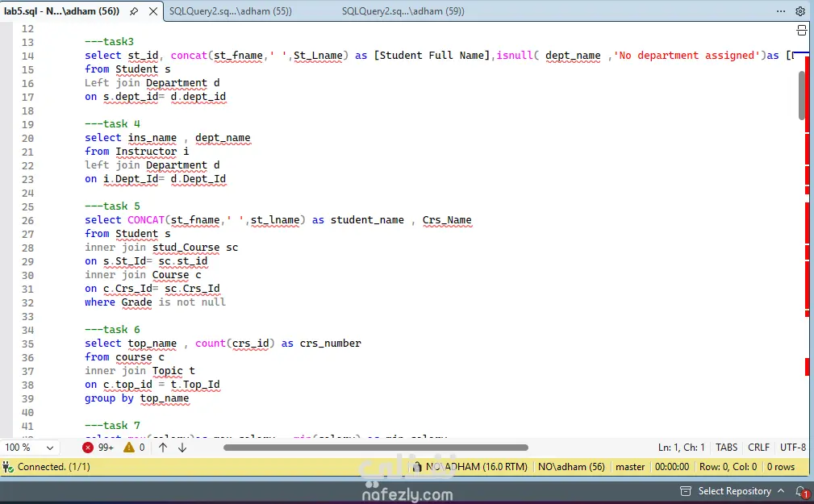This screenshot has height=504, width=814.
Task: Click the TABS indentation indicator
Action: coord(726,448)
